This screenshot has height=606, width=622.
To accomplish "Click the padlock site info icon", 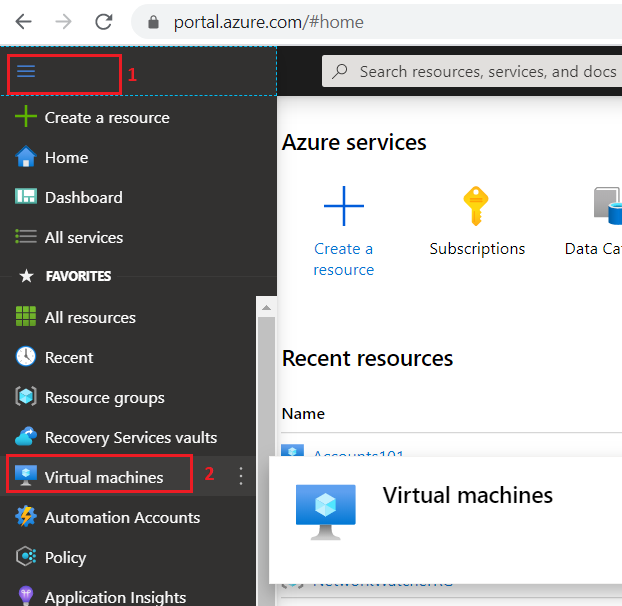I will pos(154,22).
